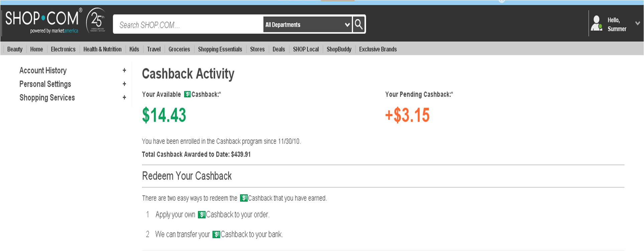
Task: Expand Personal Settings plus sign
Action: coord(124,84)
